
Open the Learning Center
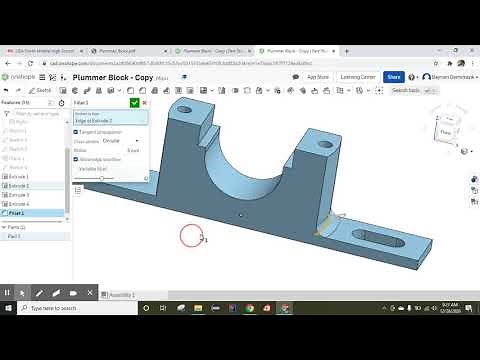[x=358, y=77]
